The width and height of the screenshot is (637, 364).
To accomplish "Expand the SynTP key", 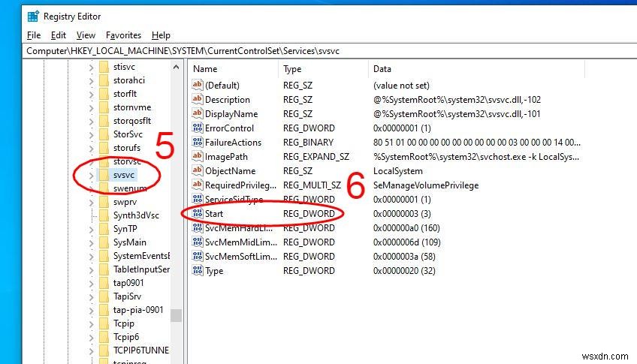I will point(92,229).
